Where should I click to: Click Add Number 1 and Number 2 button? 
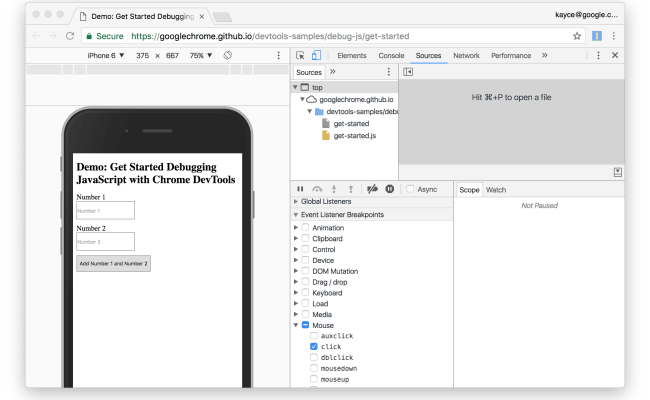click(x=113, y=263)
